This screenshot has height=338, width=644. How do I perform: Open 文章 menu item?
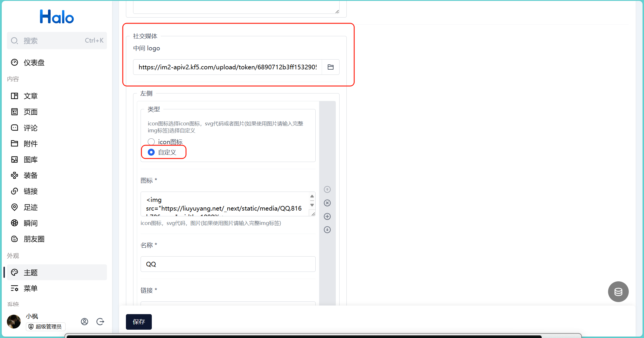coord(30,96)
